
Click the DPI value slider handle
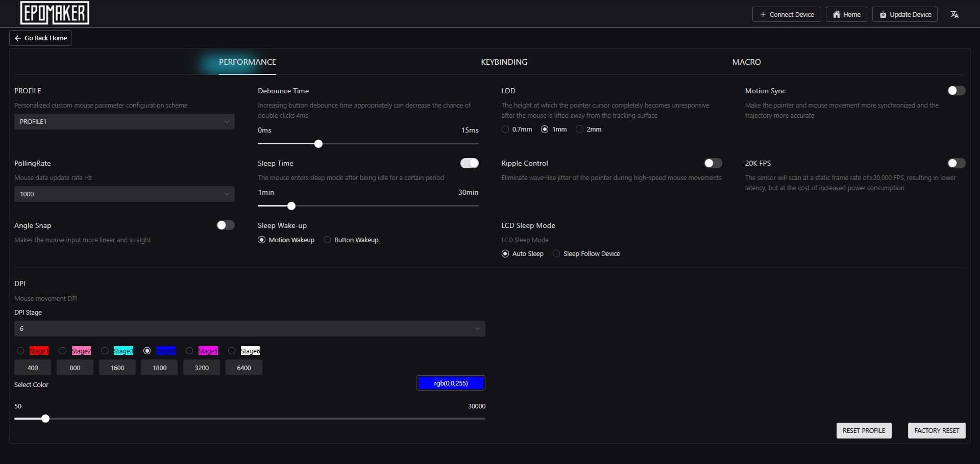[x=45, y=419]
